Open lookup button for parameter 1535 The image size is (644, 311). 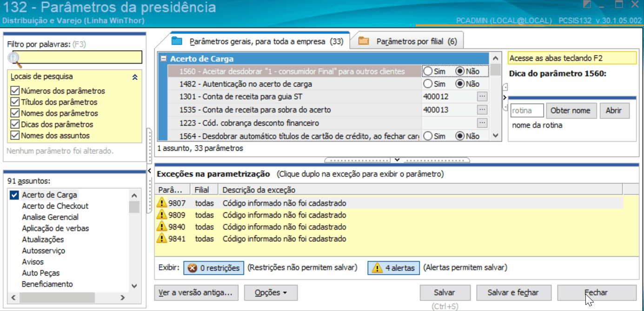pos(482,110)
